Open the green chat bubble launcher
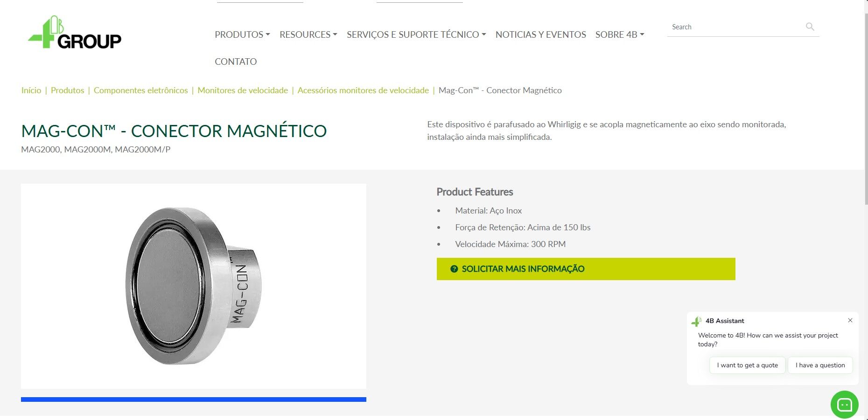Image resolution: width=868 pixels, height=420 pixels. pos(844,405)
